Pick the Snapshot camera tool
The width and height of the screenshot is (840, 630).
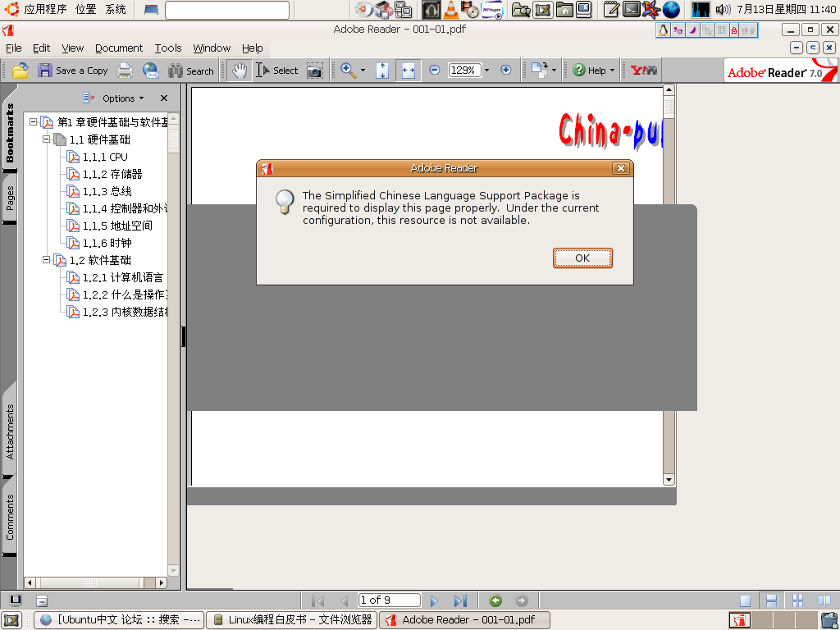pyautogui.click(x=314, y=71)
